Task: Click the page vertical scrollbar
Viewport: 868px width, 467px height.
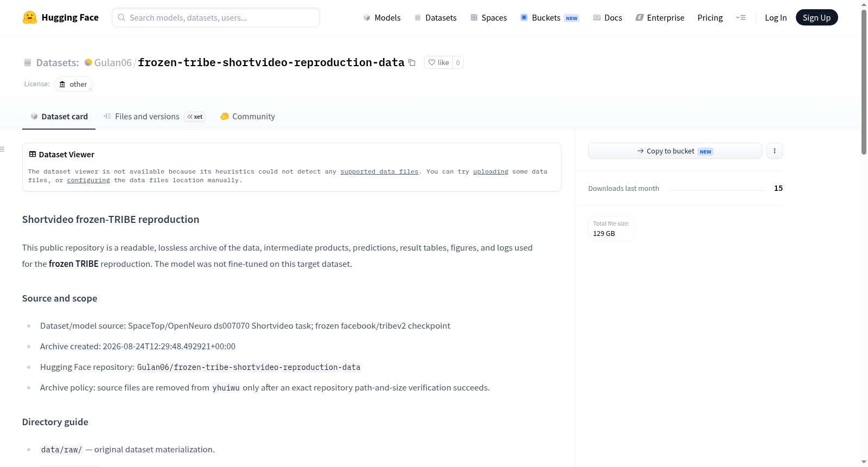Action: (x=864, y=81)
